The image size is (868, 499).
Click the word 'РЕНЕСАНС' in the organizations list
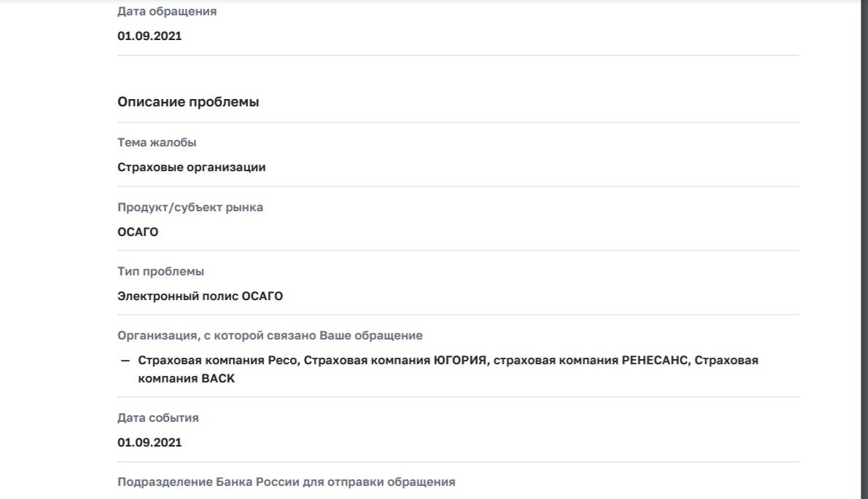point(655,360)
